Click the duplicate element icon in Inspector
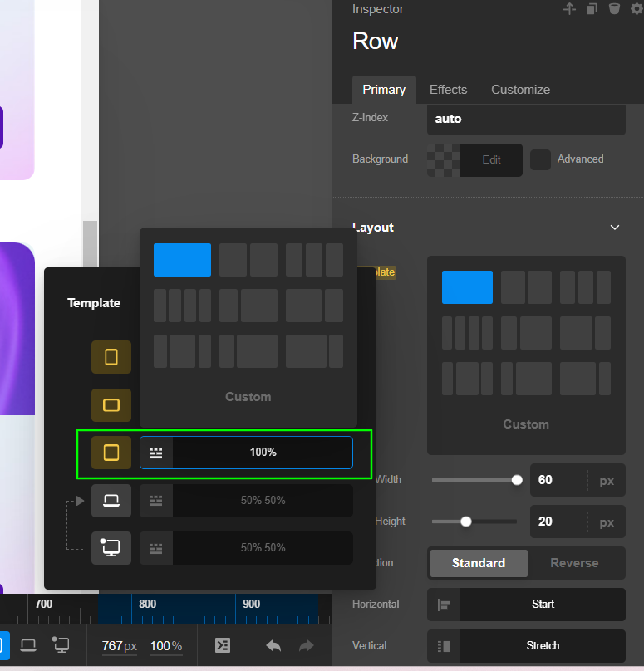644x671 pixels. tap(592, 9)
